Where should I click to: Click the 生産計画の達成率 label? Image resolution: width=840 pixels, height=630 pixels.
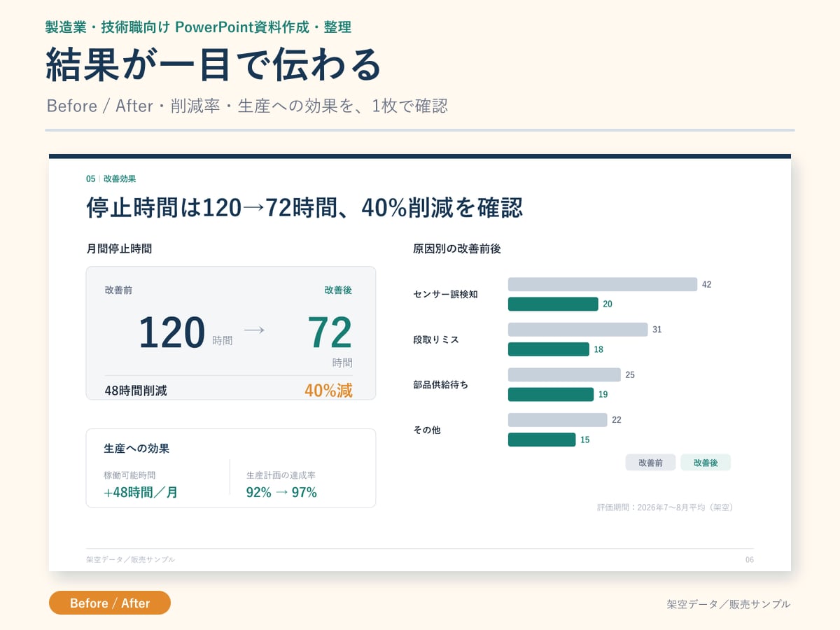coord(281,475)
